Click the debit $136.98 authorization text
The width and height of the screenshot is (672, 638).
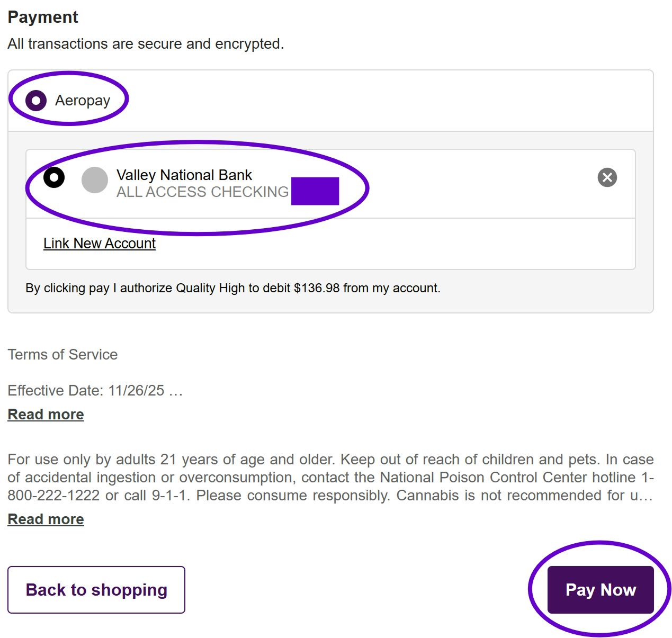[233, 288]
